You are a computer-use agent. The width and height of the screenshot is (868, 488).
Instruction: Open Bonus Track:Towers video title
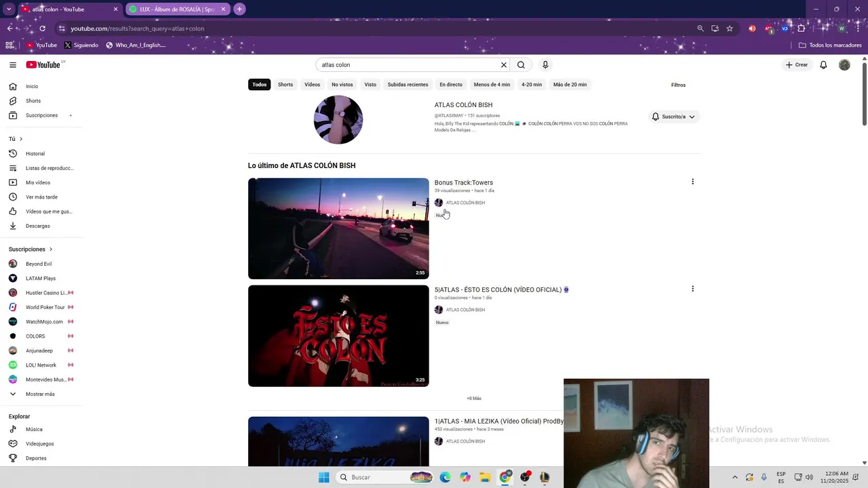coord(464,182)
